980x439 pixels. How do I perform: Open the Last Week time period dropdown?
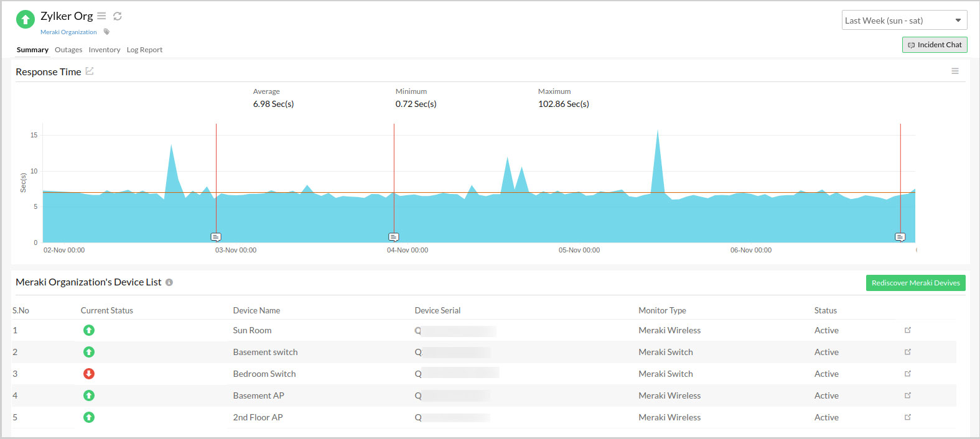point(904,21)
